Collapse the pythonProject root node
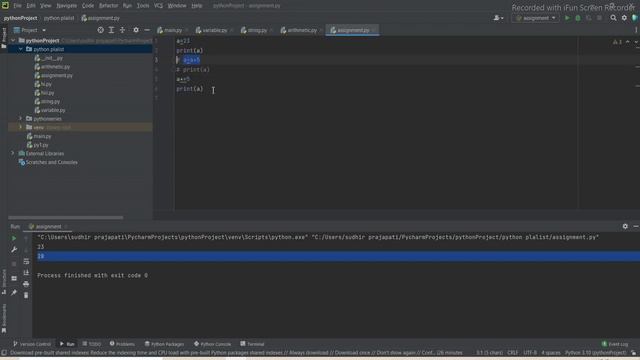 tap(13, 40)
